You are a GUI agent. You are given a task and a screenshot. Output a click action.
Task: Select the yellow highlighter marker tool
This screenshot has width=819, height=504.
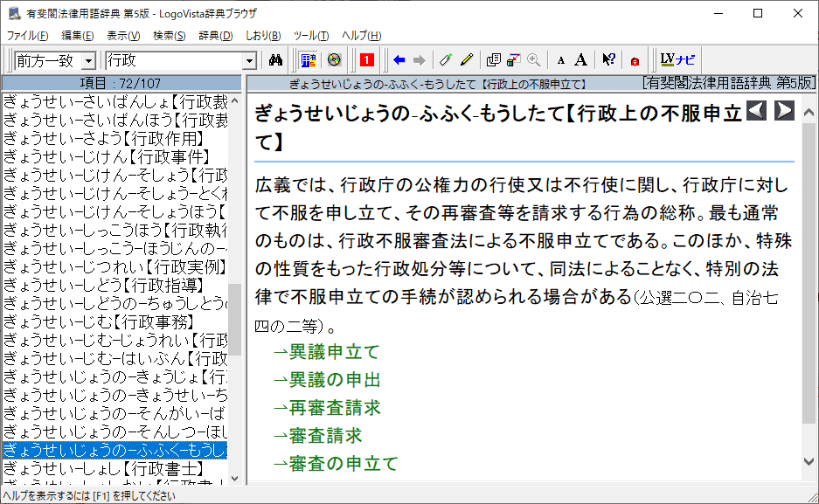[x=467, y=60]
